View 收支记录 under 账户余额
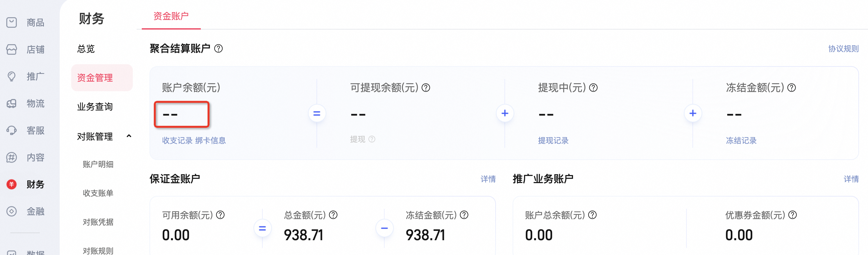 [x=177, y=141]
